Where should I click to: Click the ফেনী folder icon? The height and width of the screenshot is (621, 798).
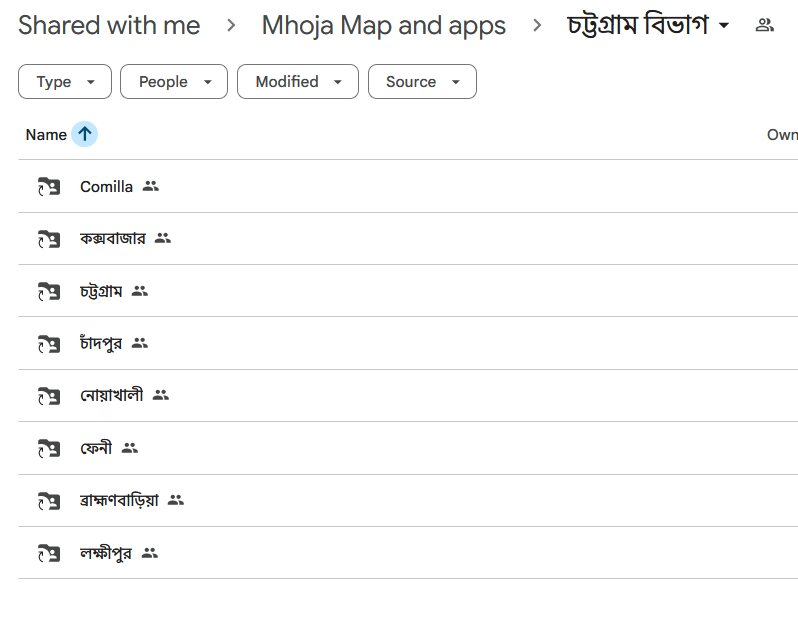[49, 448]
